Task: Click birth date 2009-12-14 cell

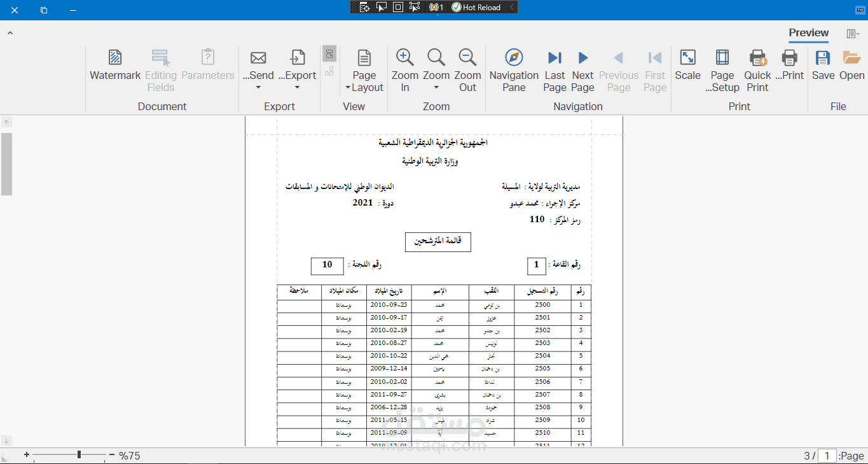Action: tap(389, 369)
